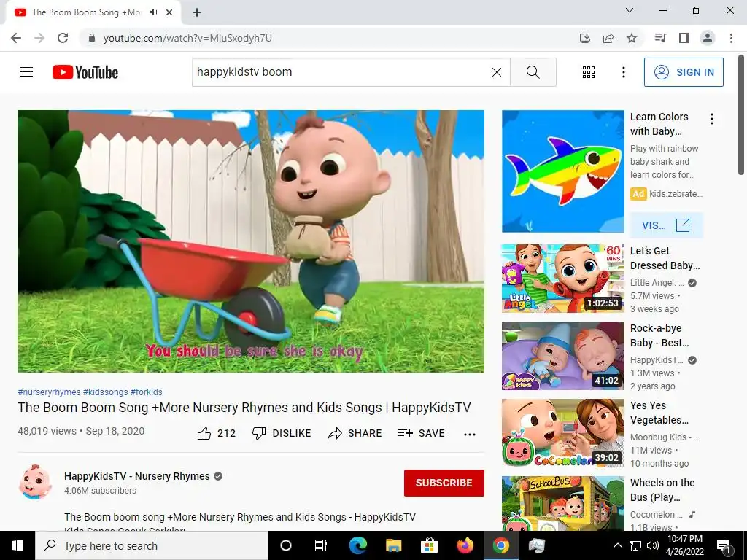Click the SIGN IN button
Viewport: 747px width, 560px height.
click(684, 72)
